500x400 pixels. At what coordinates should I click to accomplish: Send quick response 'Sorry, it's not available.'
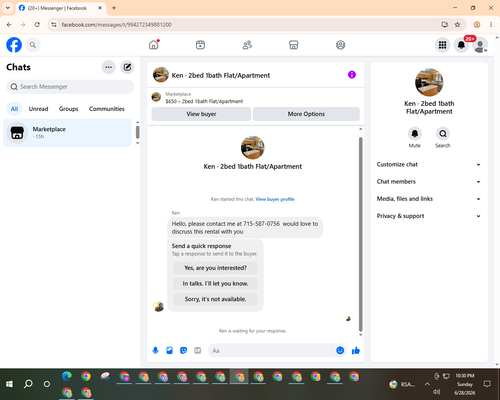[x=215, y=299]
